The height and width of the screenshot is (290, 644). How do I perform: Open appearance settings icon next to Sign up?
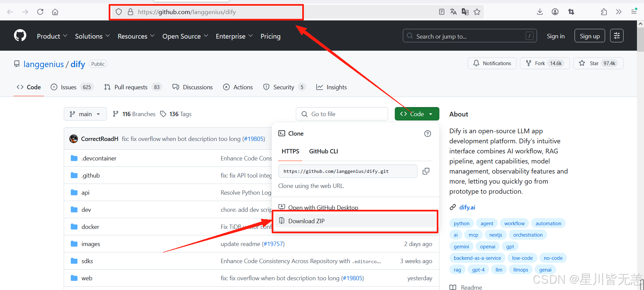point(617,36)
